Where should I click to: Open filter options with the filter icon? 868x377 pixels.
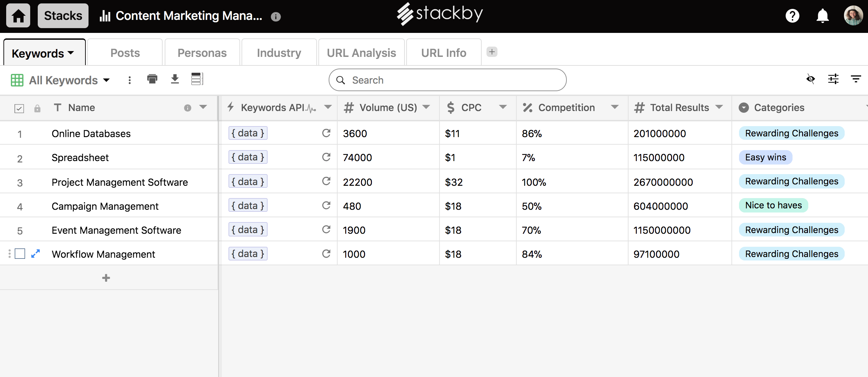pyautogui.click(x=856, y=79)
